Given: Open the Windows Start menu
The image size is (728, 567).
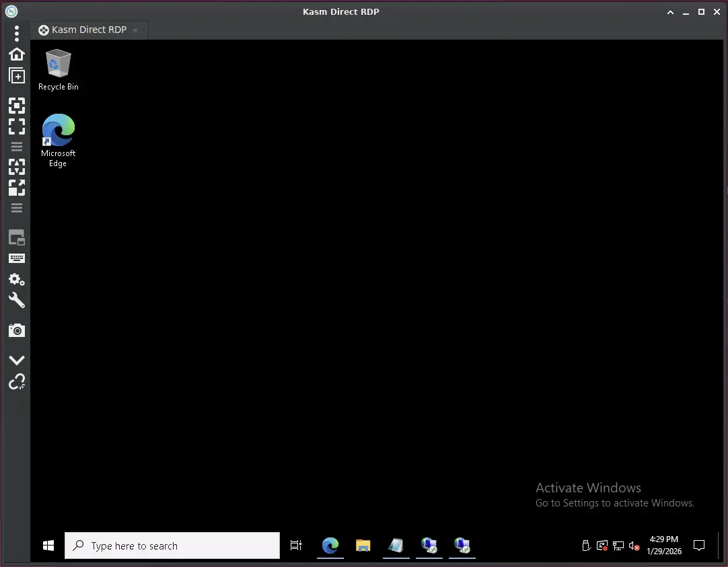Looking at the screenshot, I should [x=48, y=545].
